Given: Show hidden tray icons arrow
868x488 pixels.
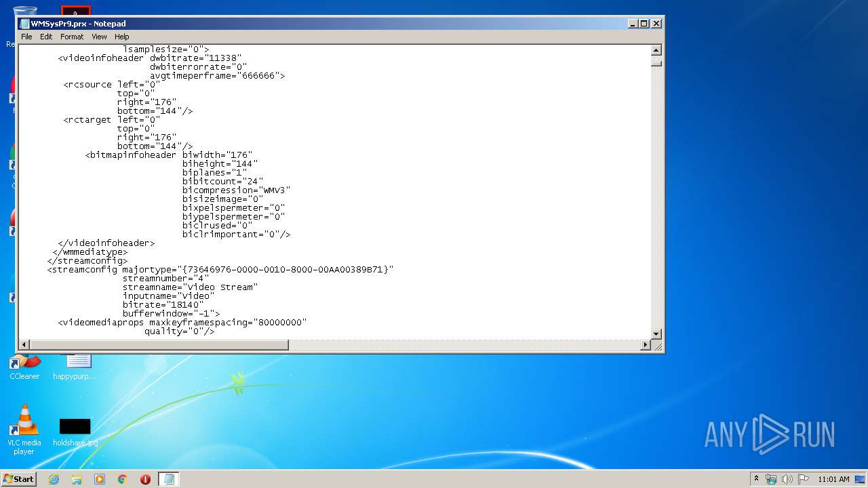Looking at the screenshot, I should pyautogui.click(x=756, y=479).
